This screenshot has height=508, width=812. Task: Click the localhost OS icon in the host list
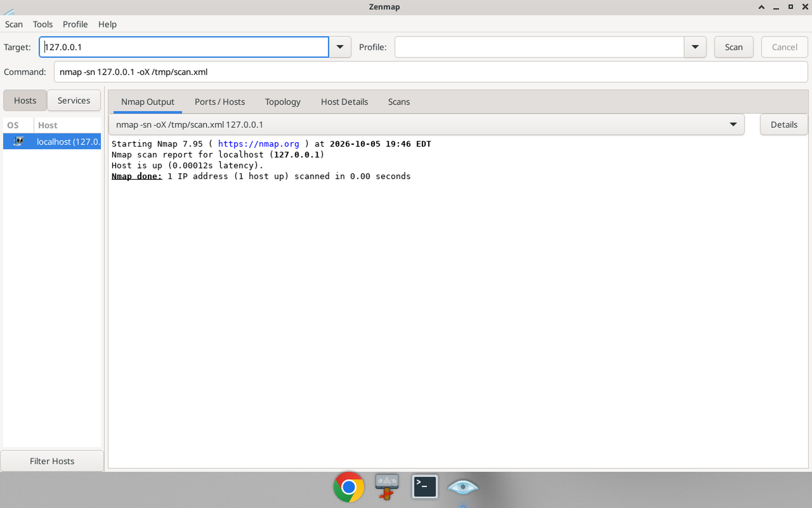tap(18, 141)
